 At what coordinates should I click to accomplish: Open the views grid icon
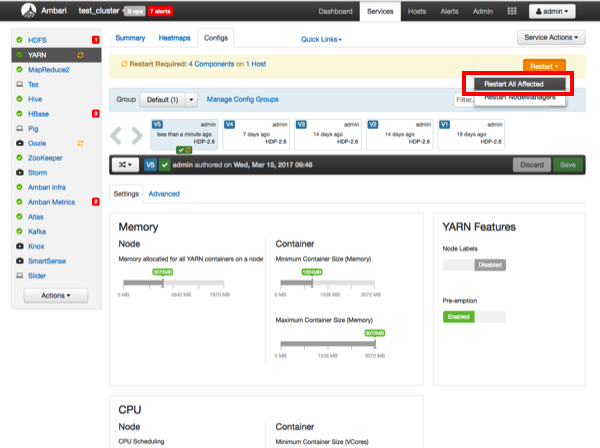pyautogui.click(x=512, y=11)
